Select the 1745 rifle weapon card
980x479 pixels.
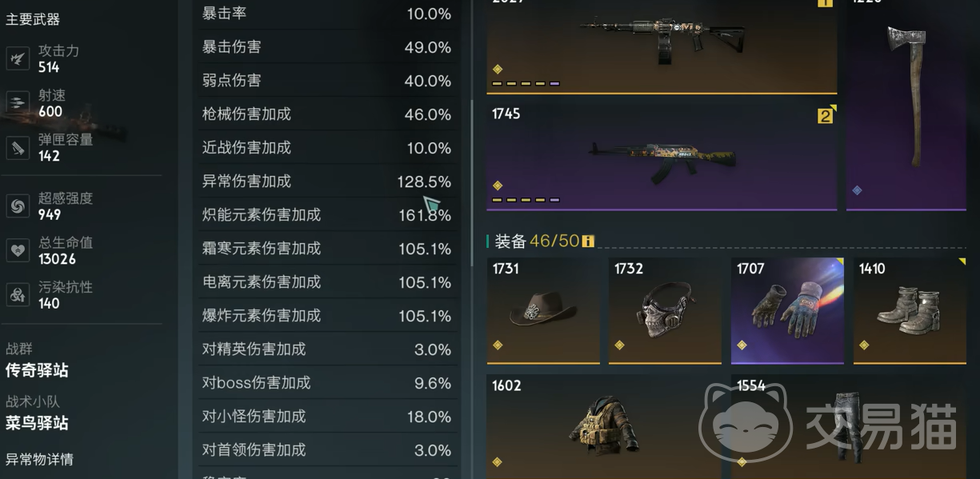[x=662, y=157]
